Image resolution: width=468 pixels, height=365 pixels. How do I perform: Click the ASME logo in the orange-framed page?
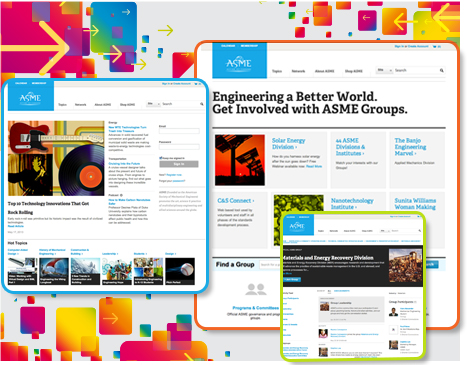[239, 63]
